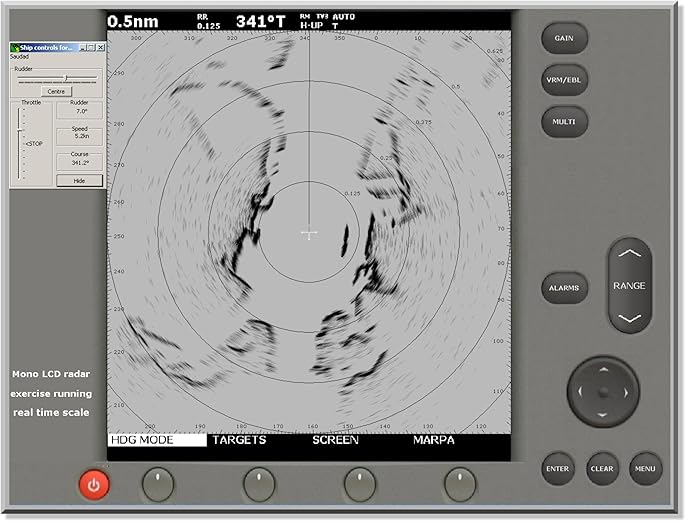
Task: Move cursor down on the trackpad
Action: (603, 415)
